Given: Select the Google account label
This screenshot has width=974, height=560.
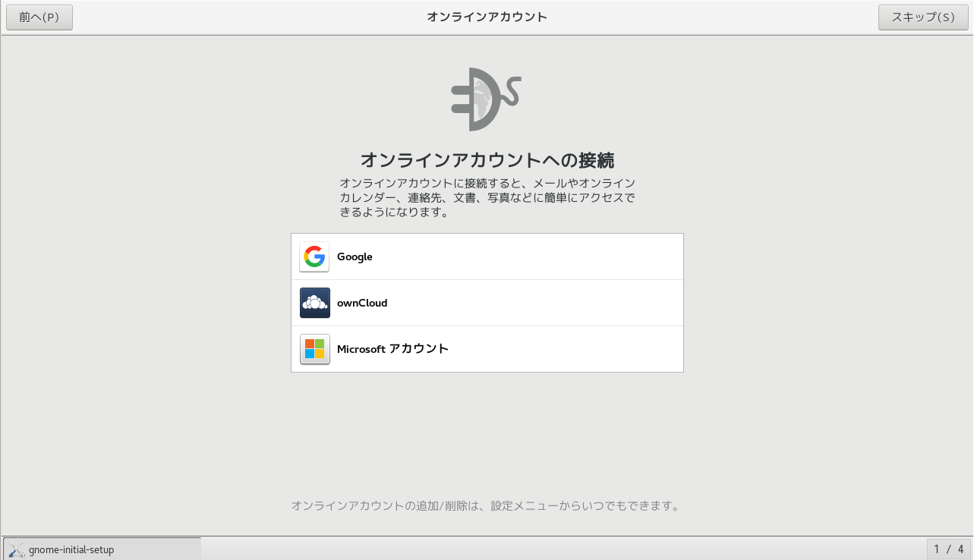Looking at the screenshot, I should coord(355,256).
